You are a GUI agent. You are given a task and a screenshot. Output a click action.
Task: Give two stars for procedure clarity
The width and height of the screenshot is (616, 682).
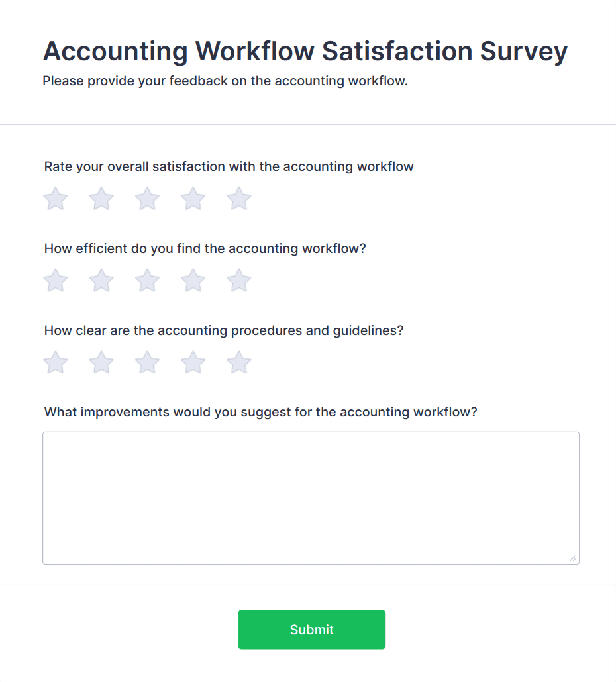point(101,362)
